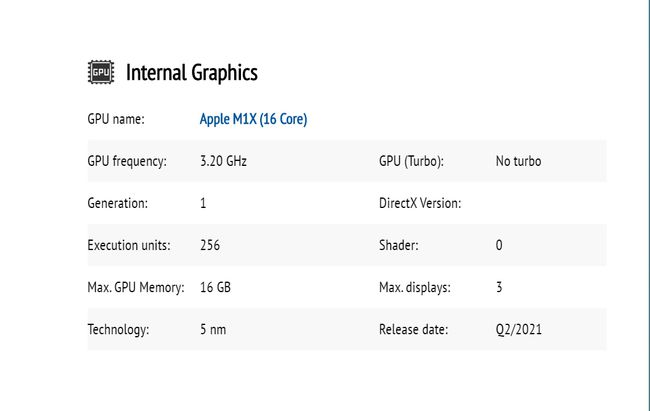Click the Max. displays label
The image size is (650, 411).
pyautogui.click(x=415, y=287)
